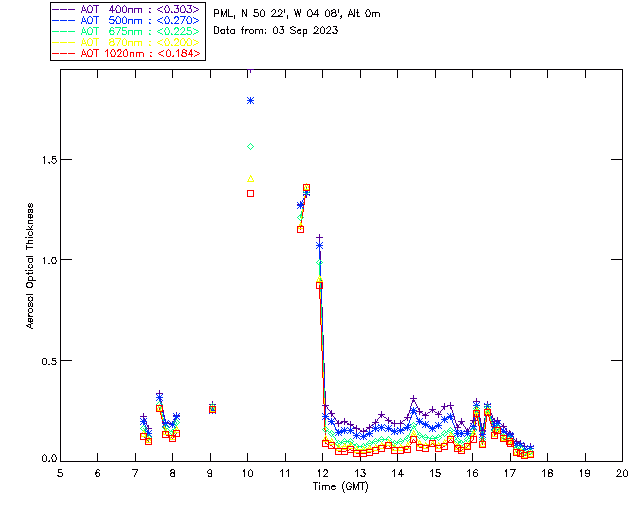The width and height of the screenshot is (640, 512).
Task: Click the x-axis tick label 8
Action: click(x=173, y=473)
